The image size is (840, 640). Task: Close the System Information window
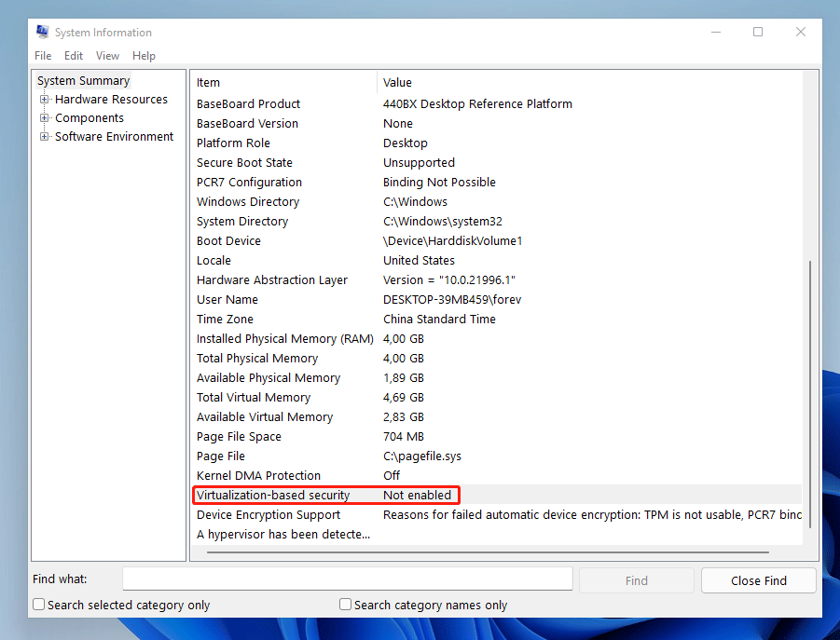tap(800, 32)
